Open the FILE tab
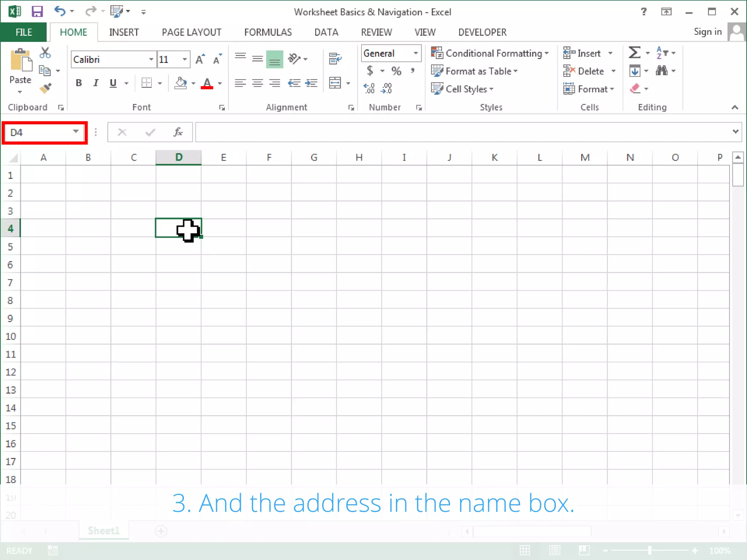Viewport: 747px width, 560px height. coord(24,32)
